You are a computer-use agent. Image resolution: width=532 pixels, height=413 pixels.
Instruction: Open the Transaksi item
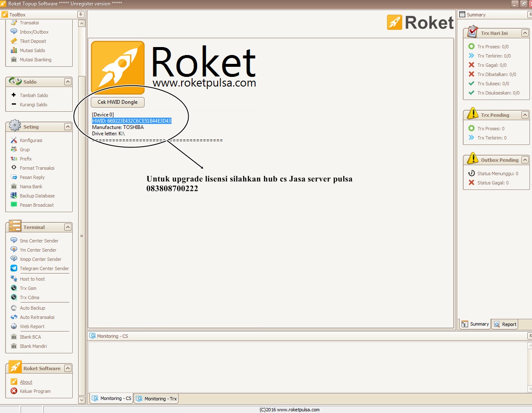tap(29, 23)
